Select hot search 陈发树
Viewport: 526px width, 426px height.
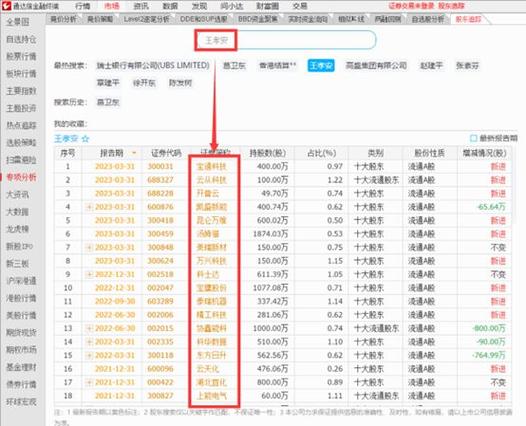[180, 83]
